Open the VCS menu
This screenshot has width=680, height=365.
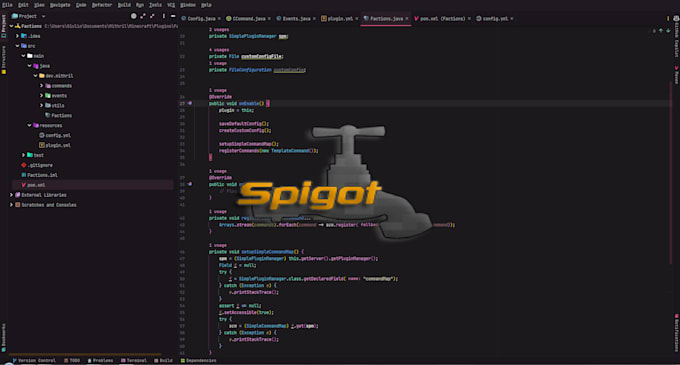[171, 5]
